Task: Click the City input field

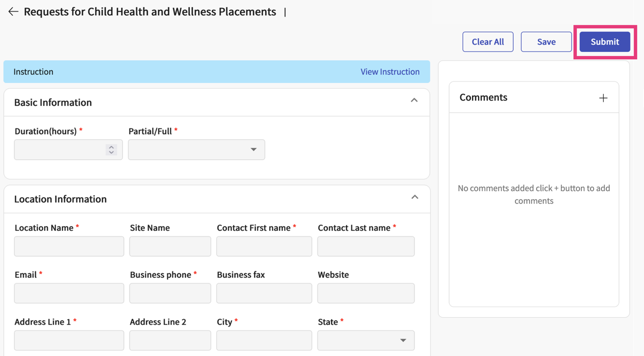Action: pos(264,340)
